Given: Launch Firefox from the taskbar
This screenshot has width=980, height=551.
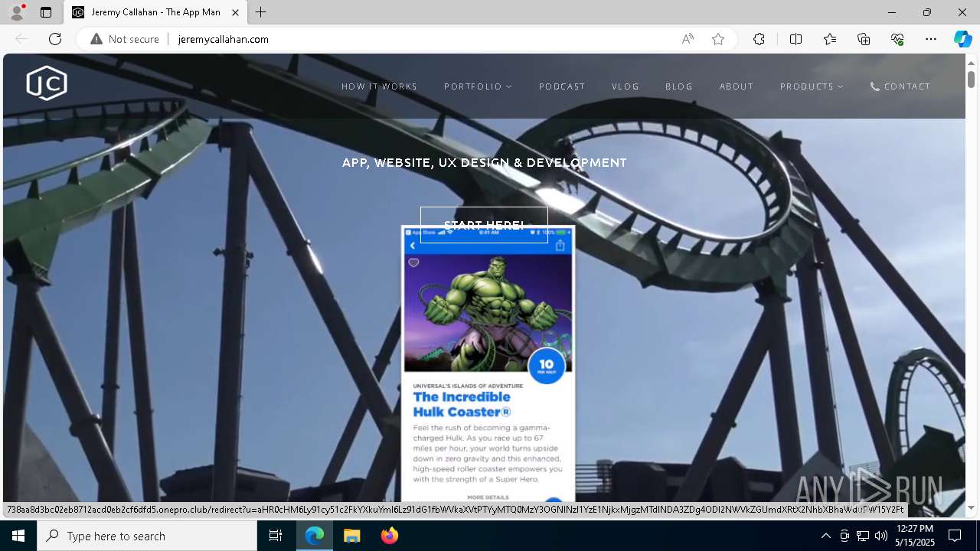Looking at the screenshot, I should [389, 536].
